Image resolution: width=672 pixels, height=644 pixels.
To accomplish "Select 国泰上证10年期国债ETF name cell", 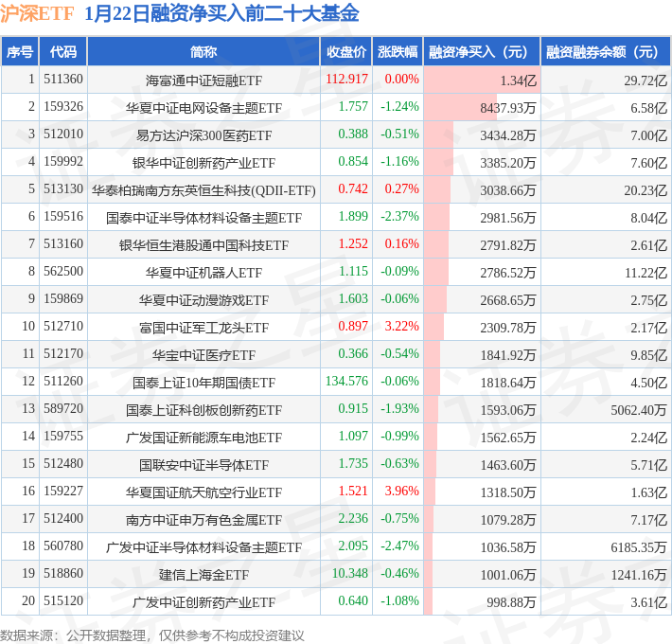I will click(x=203, y=383).
